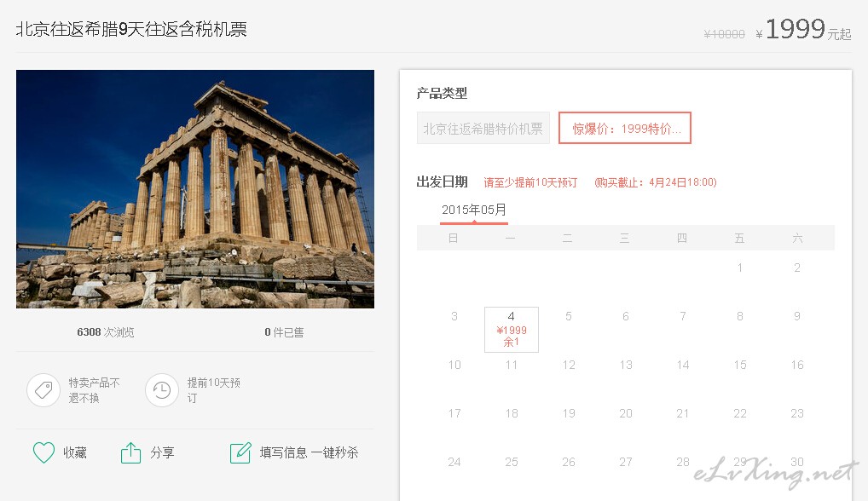Click calendar date 22
This screenshot has height=501, width=868.
(740, 413)
